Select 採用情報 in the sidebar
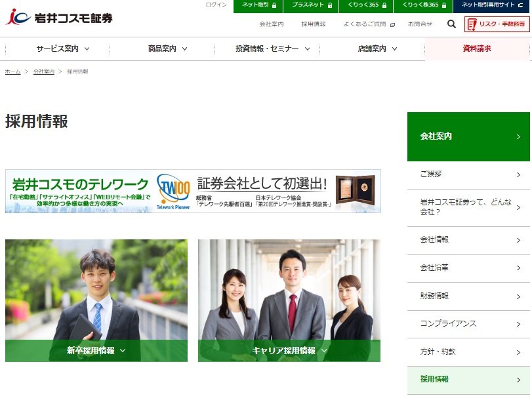Image resolution: width=532 pixels, height=402 pixels. (x=468, y=380)
